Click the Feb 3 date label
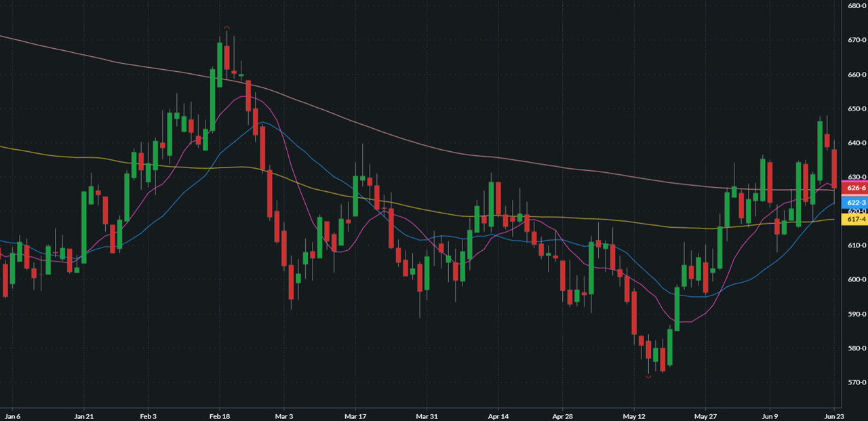The image size is (868, 421). pyautogui.click(x=148, y=416)
